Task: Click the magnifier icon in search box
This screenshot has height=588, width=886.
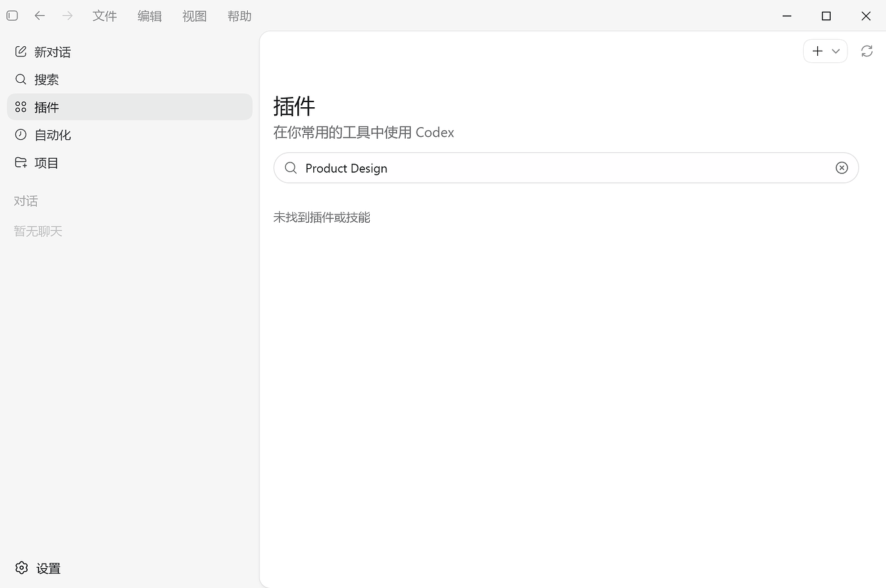Action: [x=291, y=168]
